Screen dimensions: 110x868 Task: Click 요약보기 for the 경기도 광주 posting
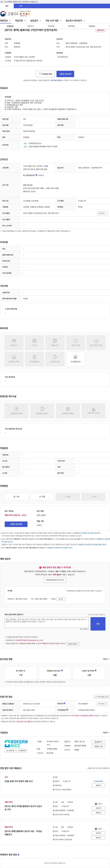(x=98, y=808)
